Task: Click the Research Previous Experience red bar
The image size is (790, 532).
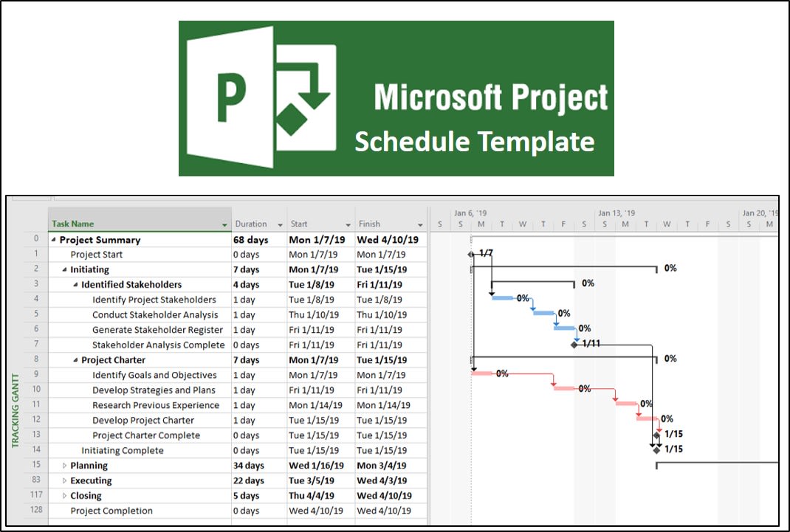Action: (627, 404)
